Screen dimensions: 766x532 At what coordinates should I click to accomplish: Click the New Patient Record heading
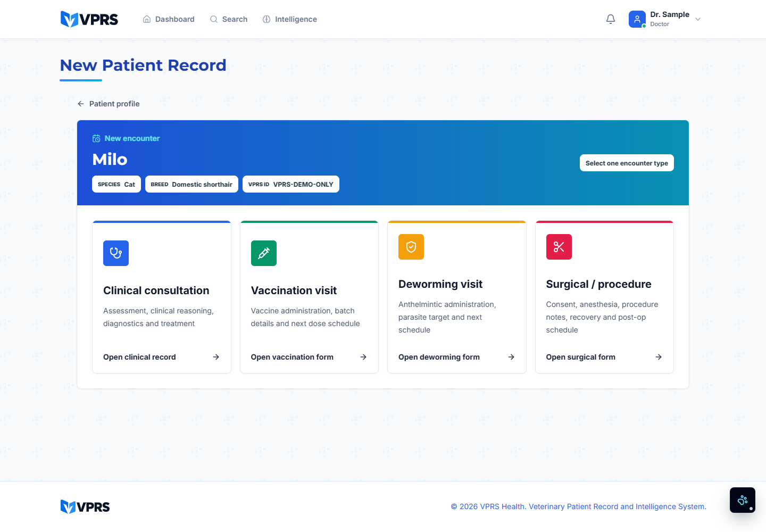(143, 65)
